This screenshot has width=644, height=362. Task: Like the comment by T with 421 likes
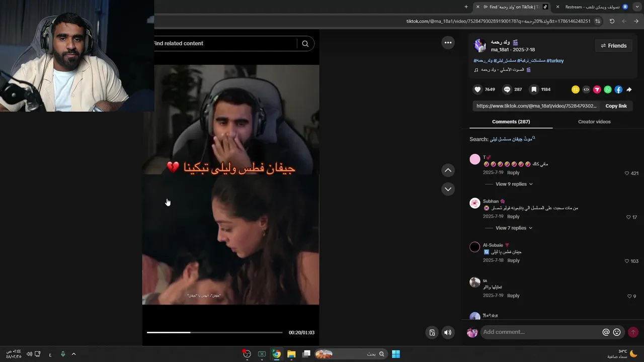coord(627,173)
